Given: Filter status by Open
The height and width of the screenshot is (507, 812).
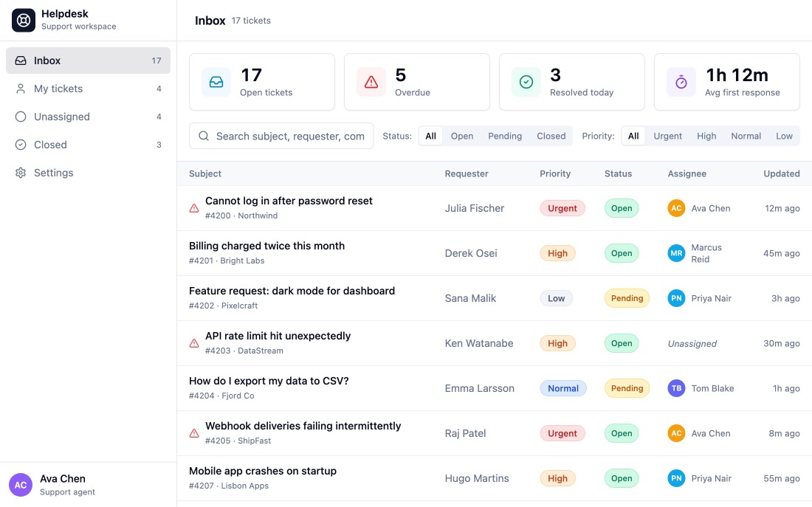Looking at the screenshot, I should click(462, 137).
